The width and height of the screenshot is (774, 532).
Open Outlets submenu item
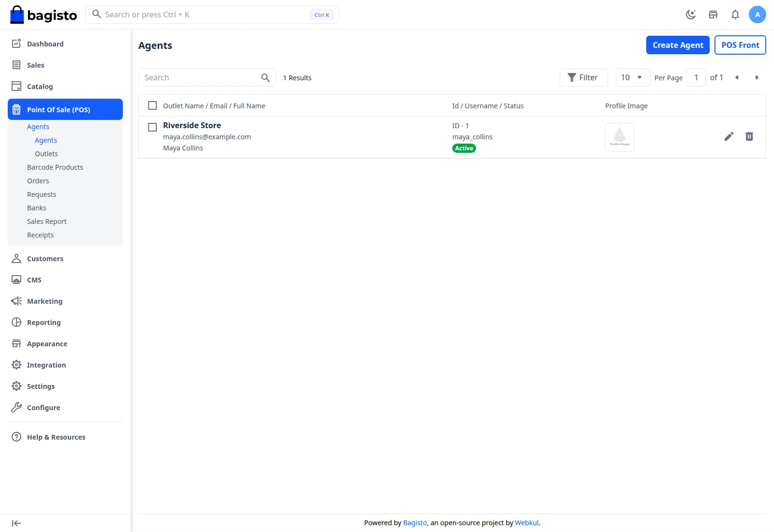[46, 154]
